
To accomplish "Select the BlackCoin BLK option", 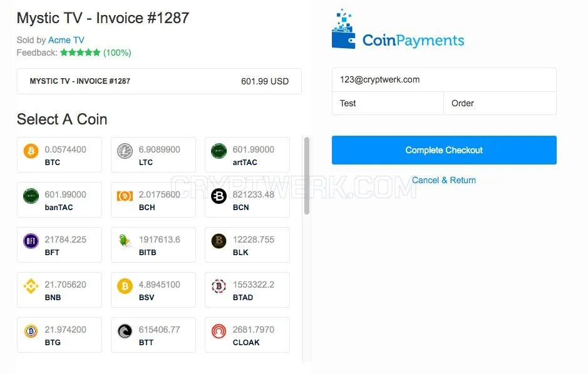I will [247, 245].
